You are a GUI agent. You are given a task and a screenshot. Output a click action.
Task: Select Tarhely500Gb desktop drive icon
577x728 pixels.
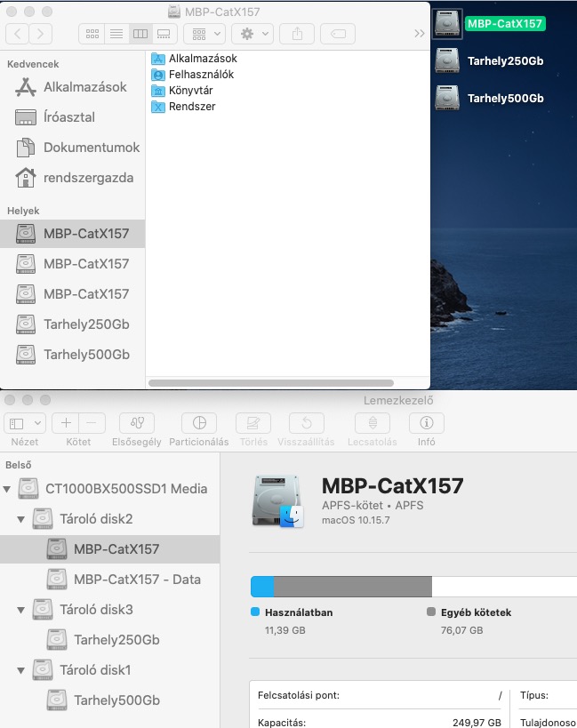pos(447,98)
